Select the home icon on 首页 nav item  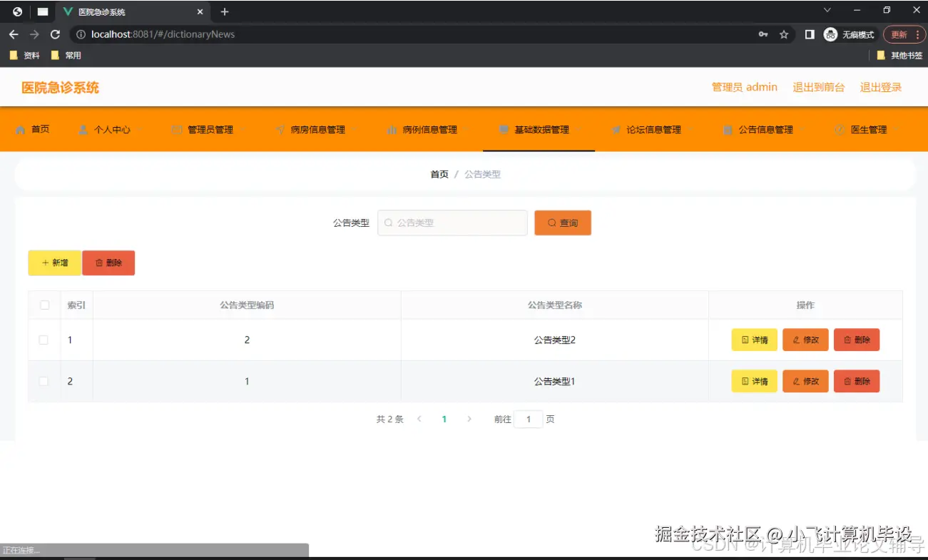(x=21, y=129)
